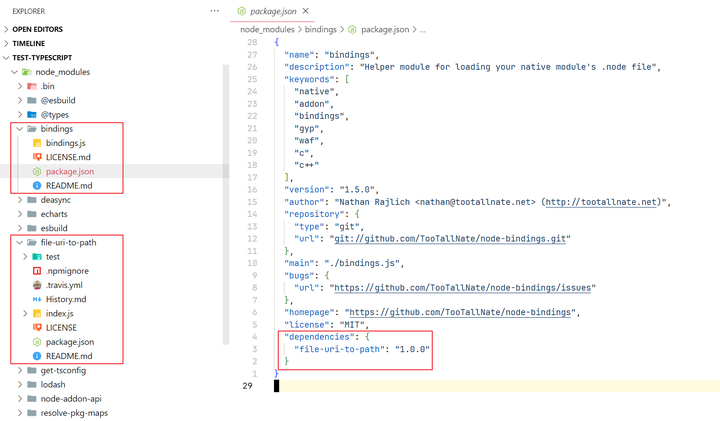The height and width of the screenshot is (421, 720).
Task: Click package.json breadcrumb segment
Action: [x=385, y=29]
